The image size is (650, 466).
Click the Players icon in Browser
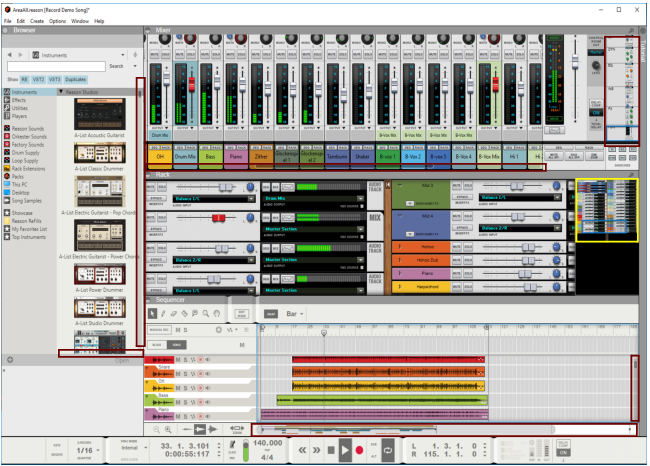(7, 116)
